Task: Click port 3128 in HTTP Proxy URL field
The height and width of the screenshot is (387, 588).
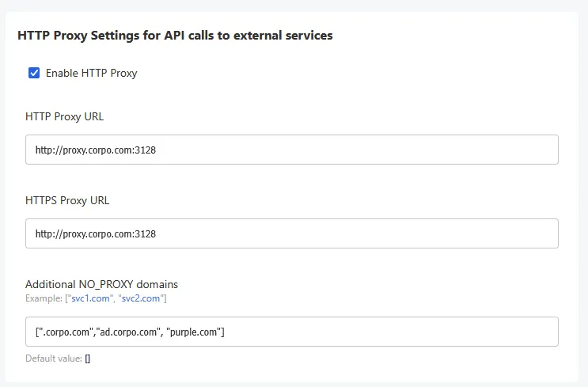Action: click(x=145, y=150)
